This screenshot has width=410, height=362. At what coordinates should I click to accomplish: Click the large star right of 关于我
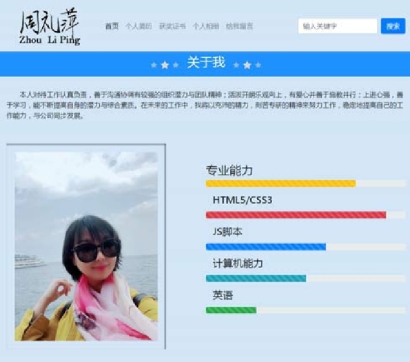(247, 65)
